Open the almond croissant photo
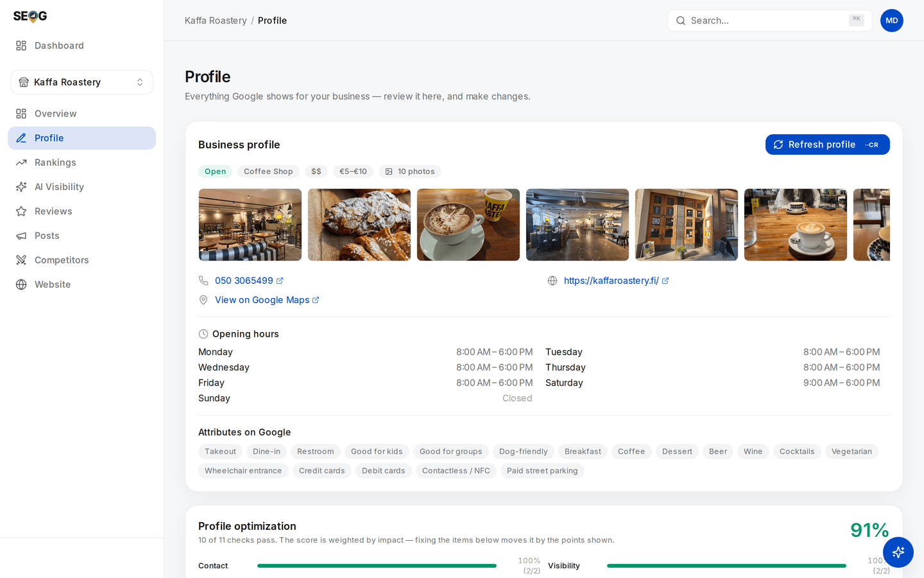Image resolution: width=924 pixels, height=578 pixels. click(x=359, y=225)
